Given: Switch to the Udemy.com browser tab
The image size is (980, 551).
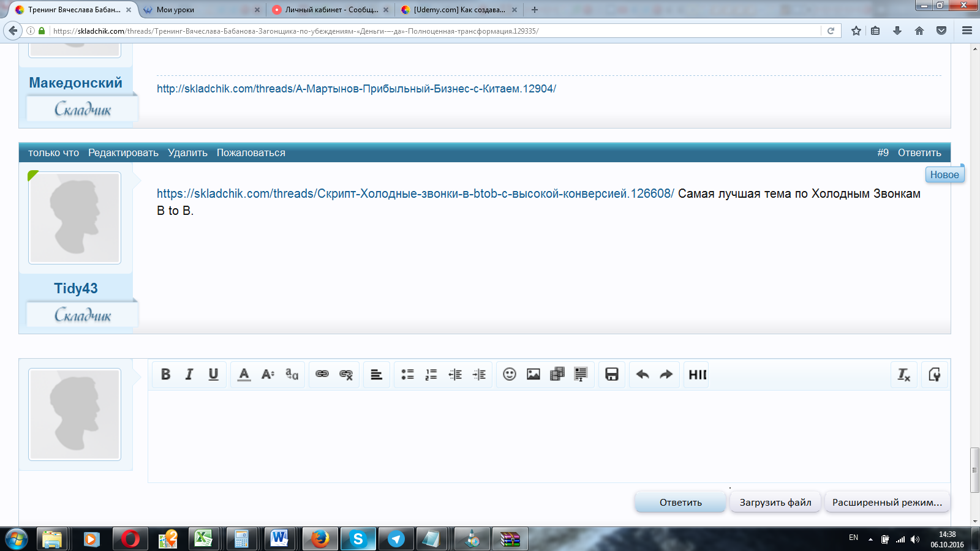Looking at the screenshot, I should coord(459,10).
